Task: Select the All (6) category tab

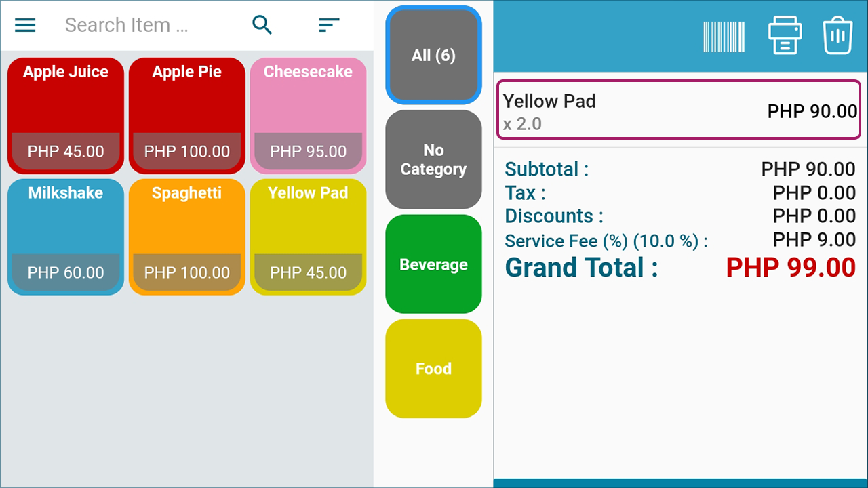Action: [x=433, y=55]
